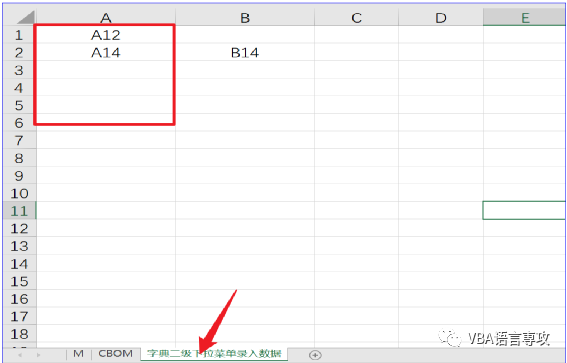Select row 9 header
567x363 pixels.
19,176
